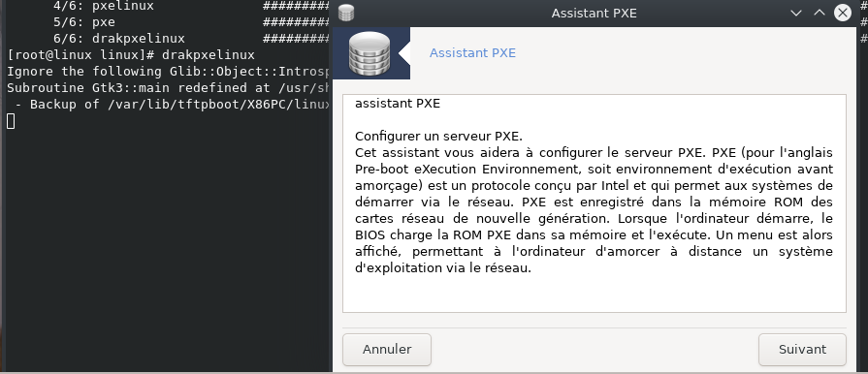Image resolution: width=868 pixels, height=374 pixels.
Task: Click inside the PXE description paragraph
Action: (x=594, y=210)
